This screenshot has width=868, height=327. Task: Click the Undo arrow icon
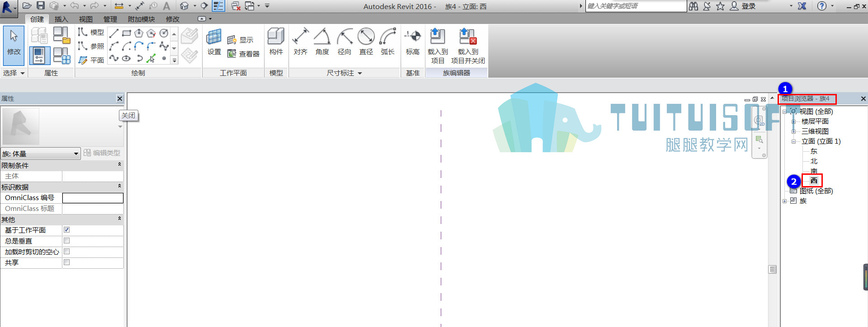pyautogui.click(x=75, y=6)
